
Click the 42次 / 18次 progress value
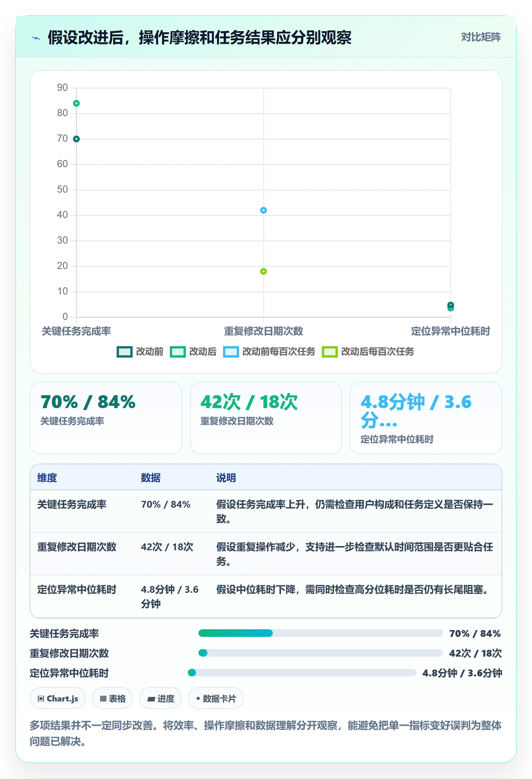tap(475, 653)
